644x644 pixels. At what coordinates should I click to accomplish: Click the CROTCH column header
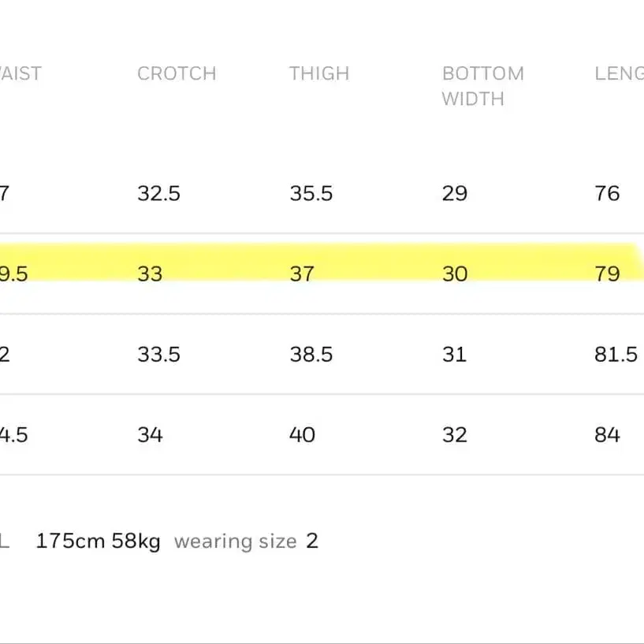pyautogui.click(x=177, y=74)
